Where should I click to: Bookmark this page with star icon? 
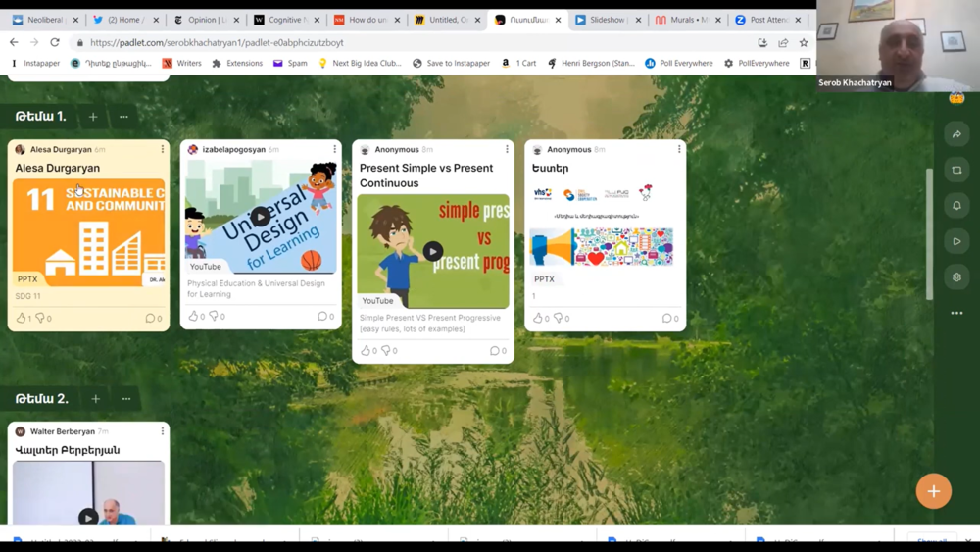[804, 43]
